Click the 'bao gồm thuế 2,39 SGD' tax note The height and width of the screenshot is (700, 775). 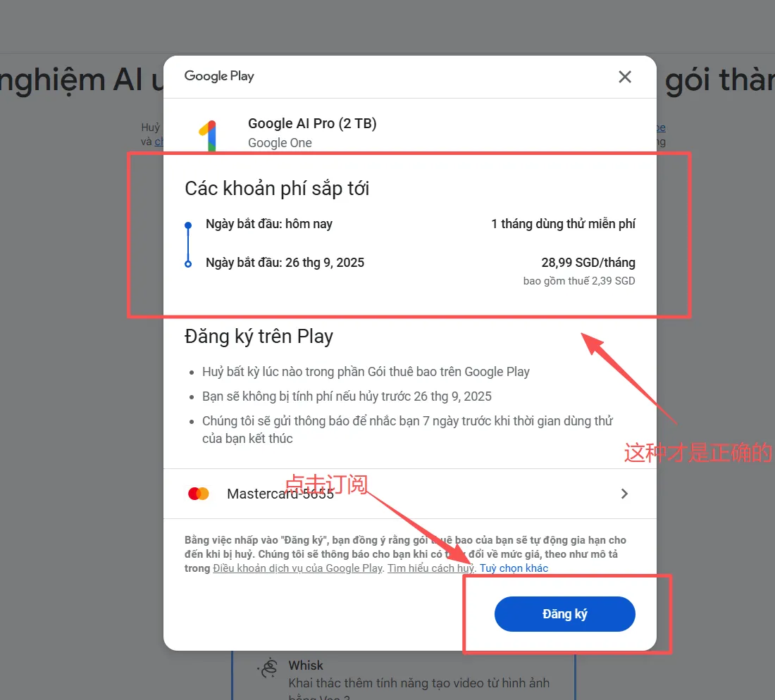tap(579, 281)
